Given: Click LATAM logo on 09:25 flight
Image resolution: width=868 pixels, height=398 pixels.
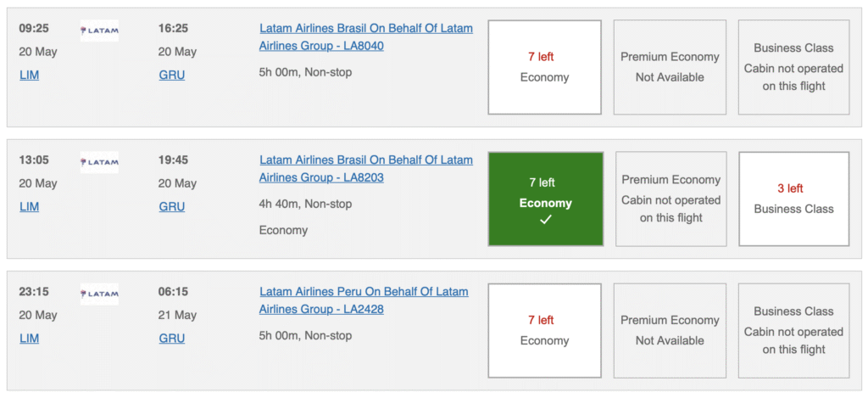Looking at the screenshot, I should pyautogui.click(x=99, y=31).
